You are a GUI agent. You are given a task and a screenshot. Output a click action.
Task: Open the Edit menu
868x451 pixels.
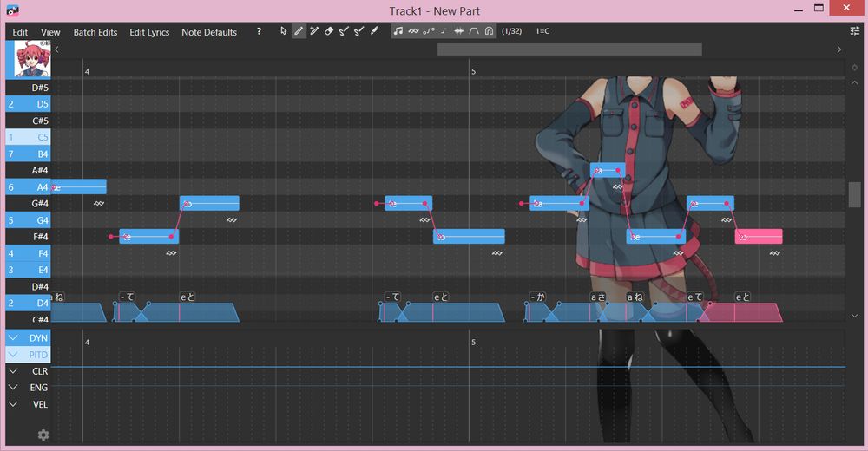click(x=20, y=32)
